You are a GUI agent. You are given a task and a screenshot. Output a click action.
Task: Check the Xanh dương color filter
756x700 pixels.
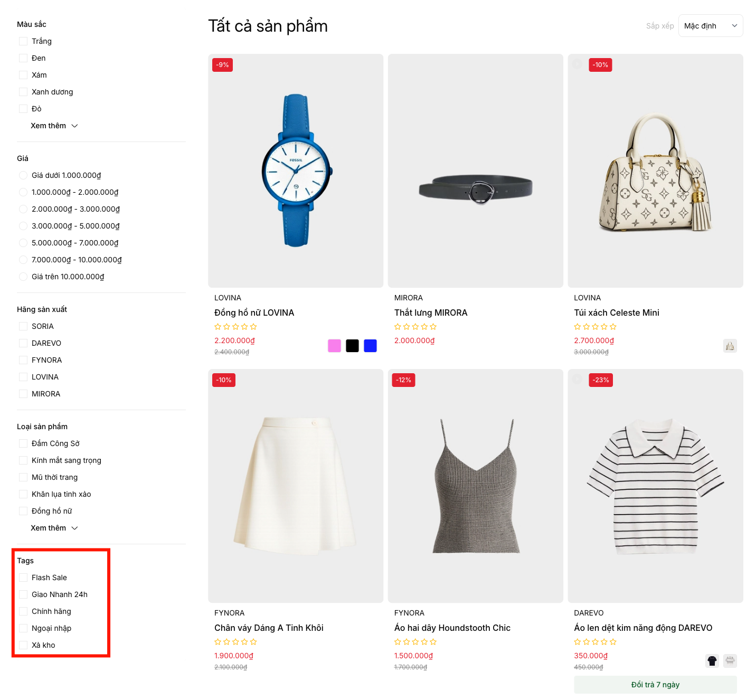pyautogui.click(x=23, y=92)
